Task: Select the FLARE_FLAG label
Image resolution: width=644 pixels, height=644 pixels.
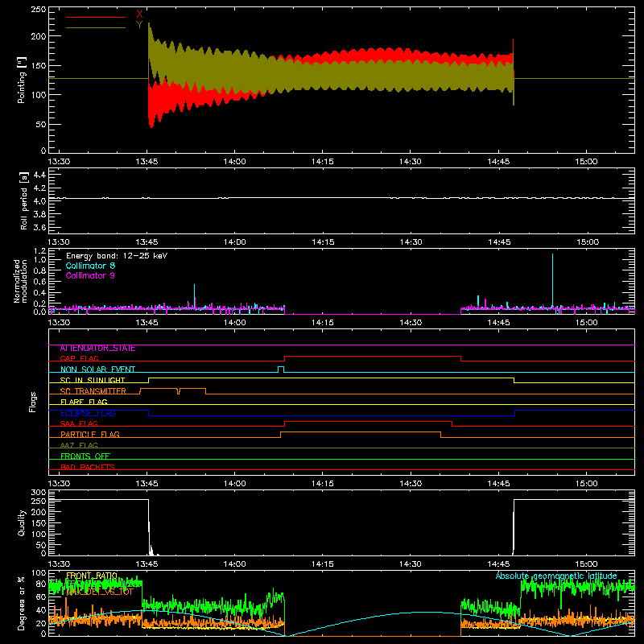Action: click(x=84, y=402)
